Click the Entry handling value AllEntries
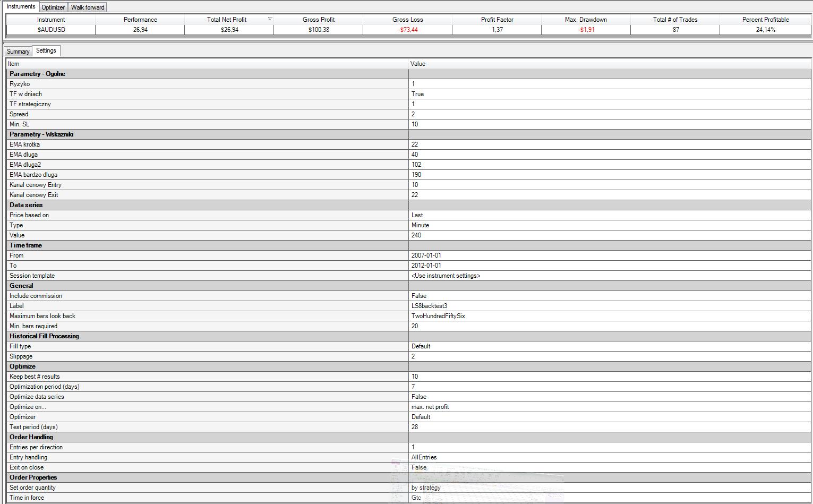This screenshot has height=504, width=813. [424, 457]
